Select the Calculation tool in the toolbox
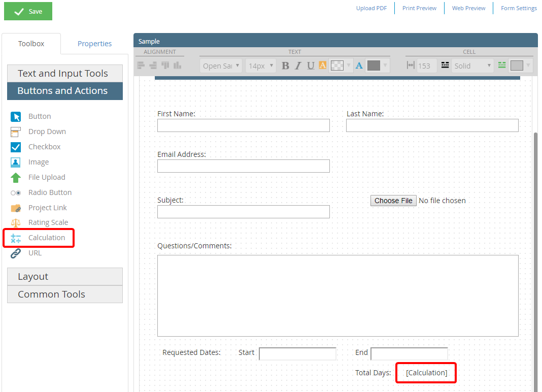 click(x=40, y=238)
